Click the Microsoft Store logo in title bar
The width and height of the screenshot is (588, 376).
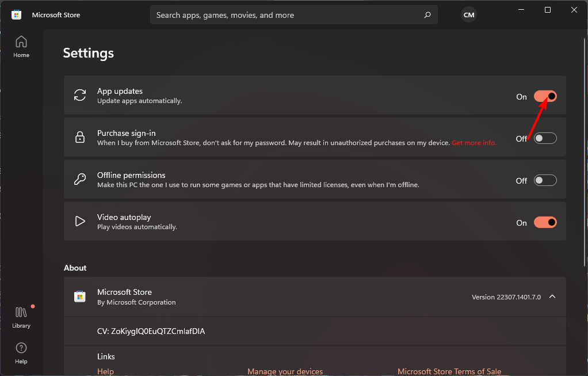[17, 15]
